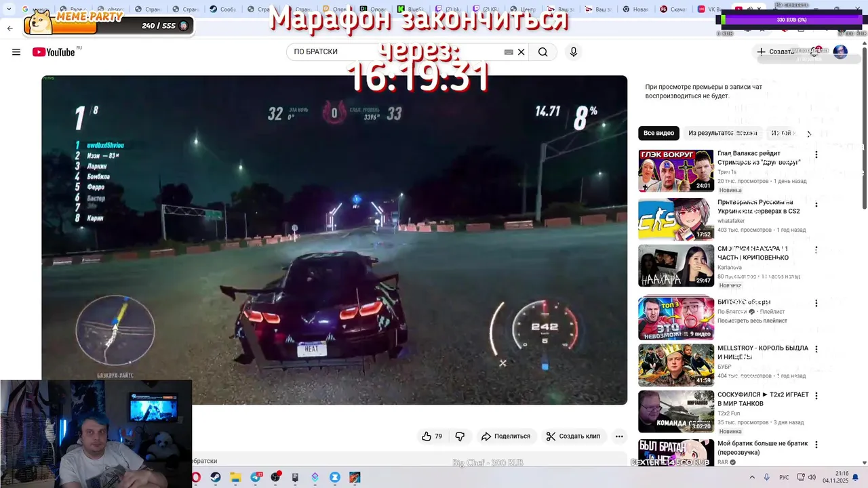Open options for СОСКУФИЛСЯ T2x2 video
868x488 pixels.
(x=816, y=395)
